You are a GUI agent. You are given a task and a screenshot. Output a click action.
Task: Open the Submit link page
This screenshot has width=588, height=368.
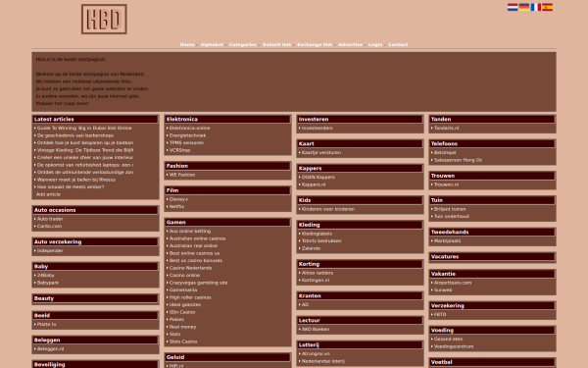point(276,45)
